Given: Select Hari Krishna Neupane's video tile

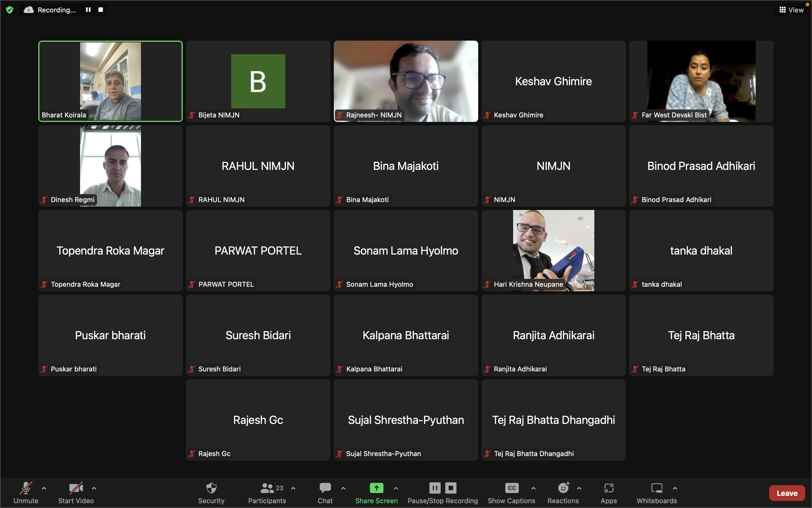Looking at the screenshot, I should pyautogui.click(x=554, y=251).
